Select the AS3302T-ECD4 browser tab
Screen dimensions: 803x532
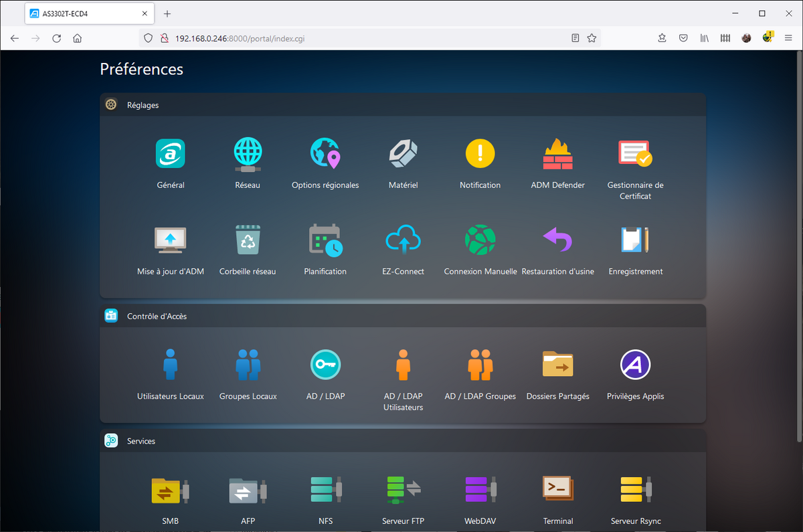tap(89, 13)
